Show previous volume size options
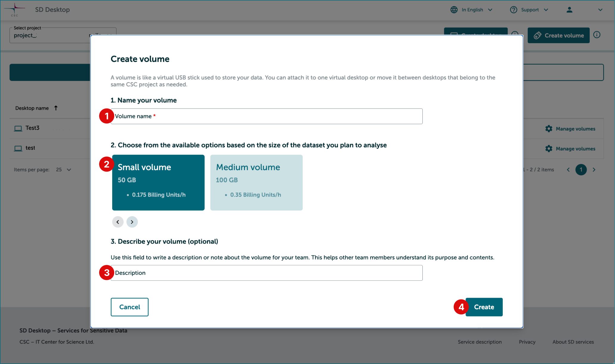 point(118,222)
